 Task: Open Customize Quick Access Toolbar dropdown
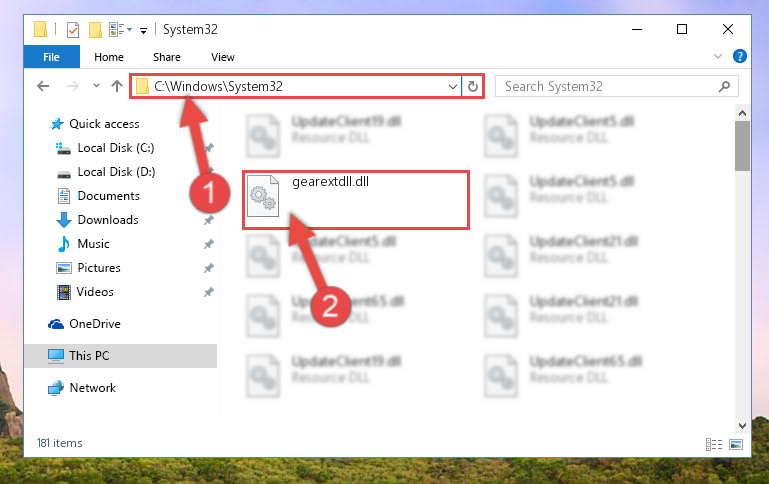click(x=143, y=30)
